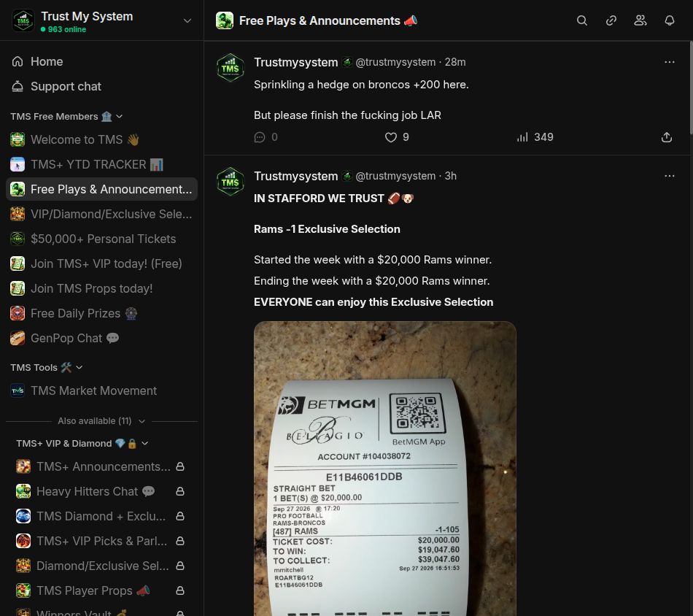Copy channel link via link icon
693x616 pixels.
611,20
